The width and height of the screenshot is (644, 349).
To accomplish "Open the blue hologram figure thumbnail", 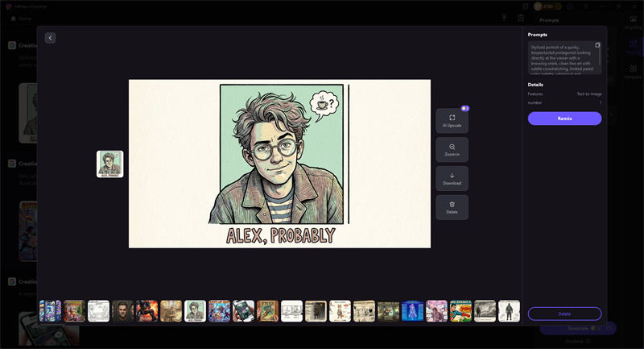I will click(x=412, y=311).
